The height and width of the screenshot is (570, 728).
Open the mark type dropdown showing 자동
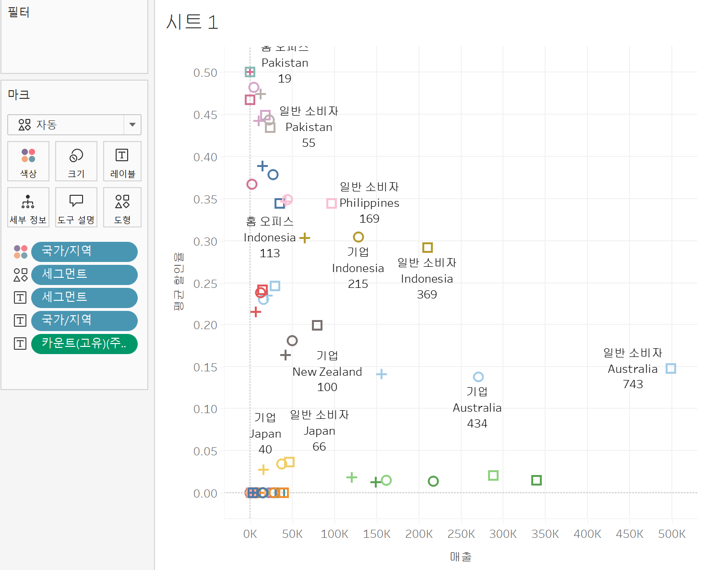74,125
